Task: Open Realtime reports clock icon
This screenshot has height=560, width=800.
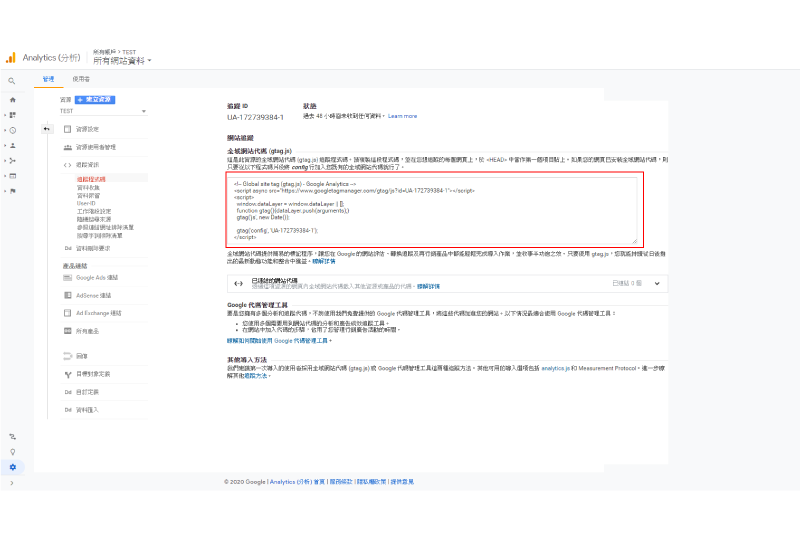Action: click(x=13, y=131)
